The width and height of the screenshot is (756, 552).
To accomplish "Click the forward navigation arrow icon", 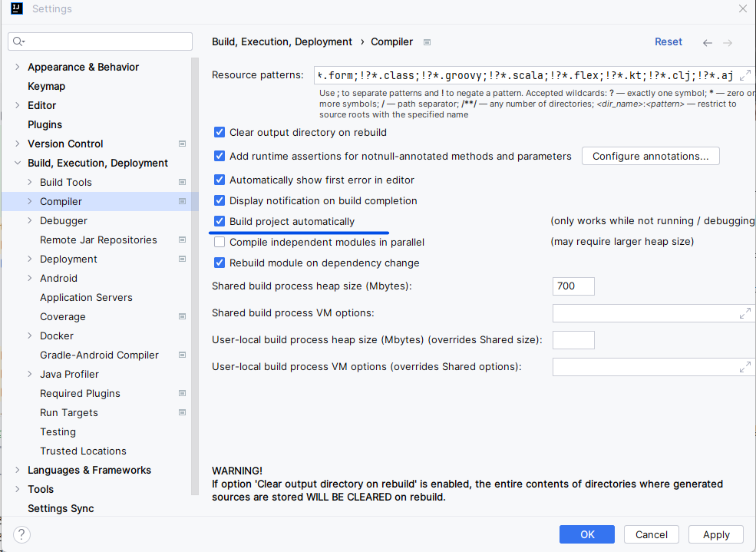I will [x=728, y=43].
